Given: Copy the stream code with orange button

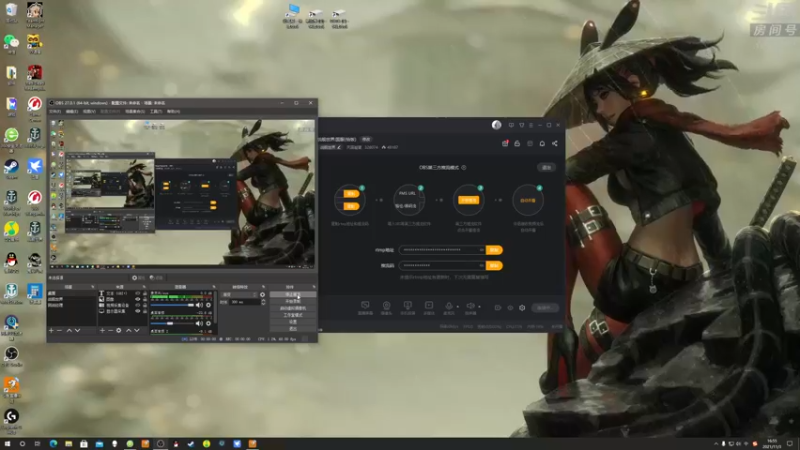Looking at the screenshot, I should click(494, 265).
